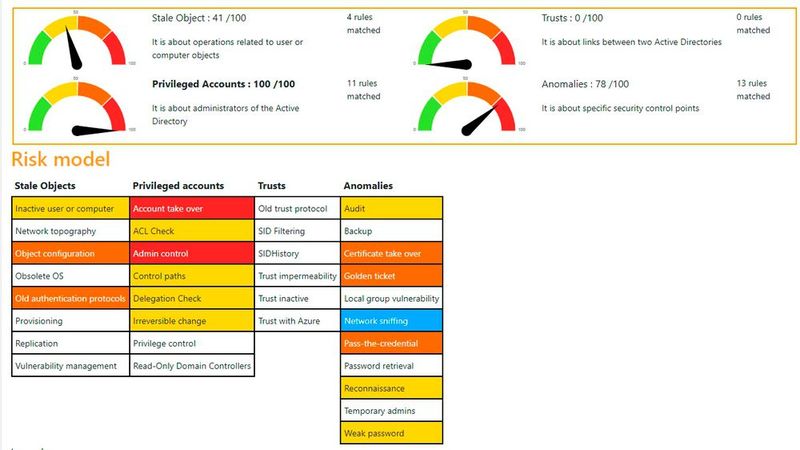Click the SID Filtering trust cell
The height and width of the screenshot is (450, 800).
point(297,231)
